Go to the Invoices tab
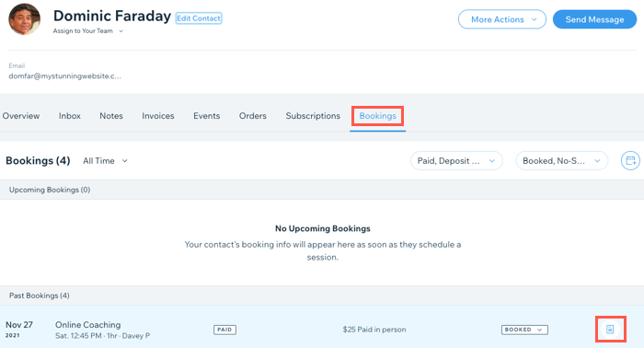The width and height of the screenshot is (644, 348). [158, 116]
